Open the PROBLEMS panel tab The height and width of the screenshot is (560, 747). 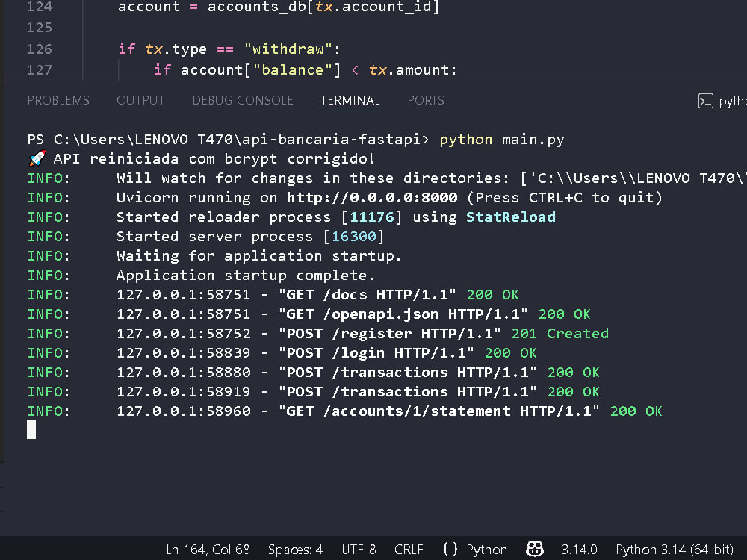[58, 100]
